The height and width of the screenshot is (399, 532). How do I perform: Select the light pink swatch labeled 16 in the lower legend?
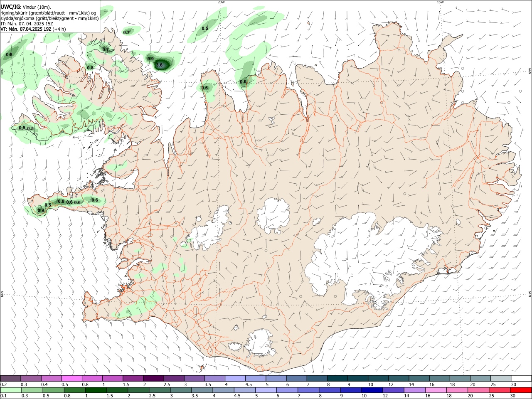pyautogui.click(x=436, y=390)
